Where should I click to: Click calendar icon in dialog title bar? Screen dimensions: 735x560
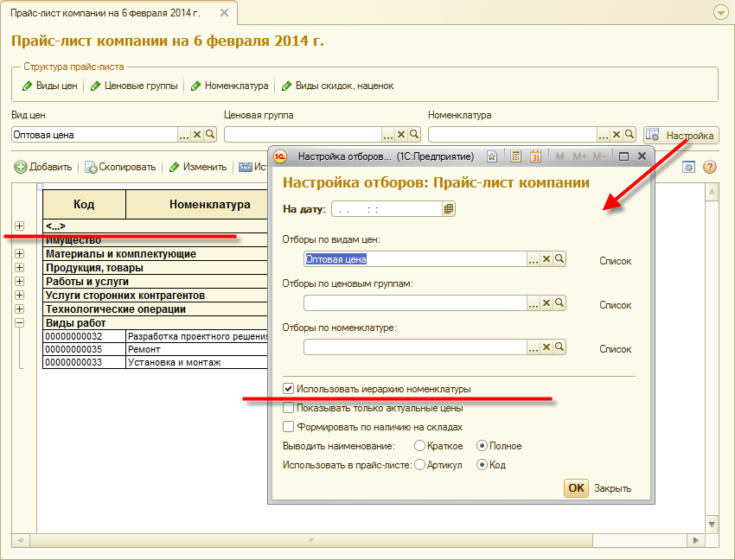535,156
